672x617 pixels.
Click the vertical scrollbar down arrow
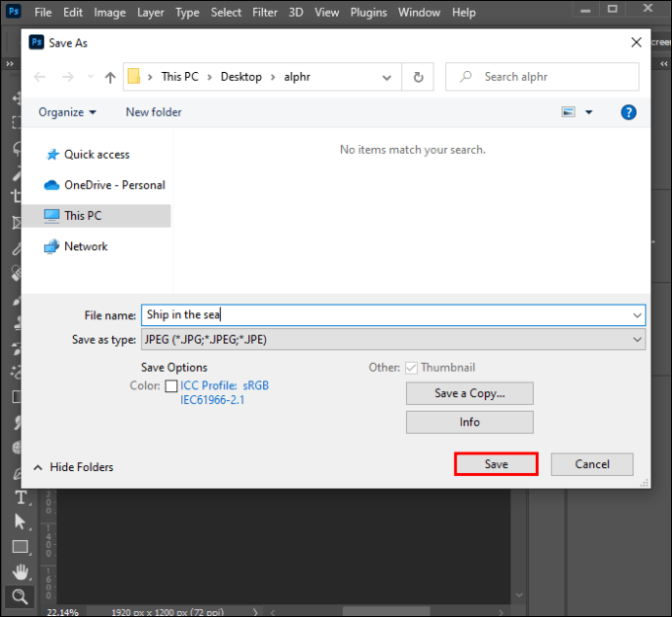pos(519,596)
